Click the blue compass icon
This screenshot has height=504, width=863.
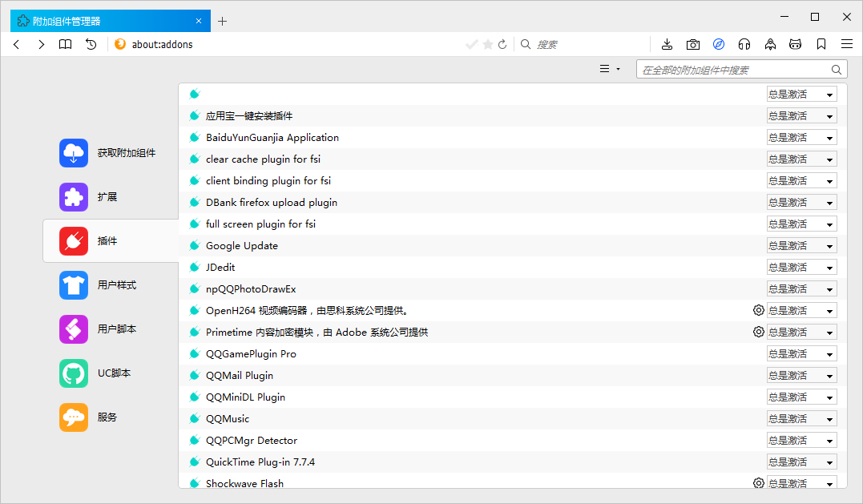[x=719, y=45]
